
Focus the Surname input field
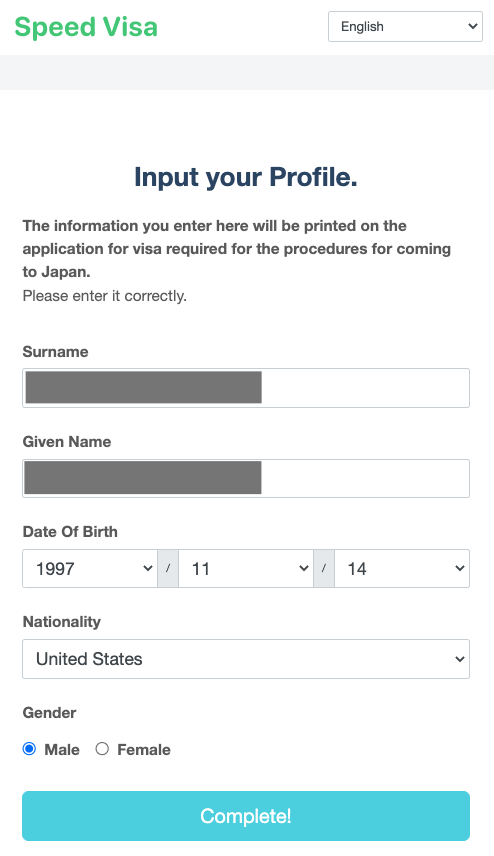tap(246, 388)
